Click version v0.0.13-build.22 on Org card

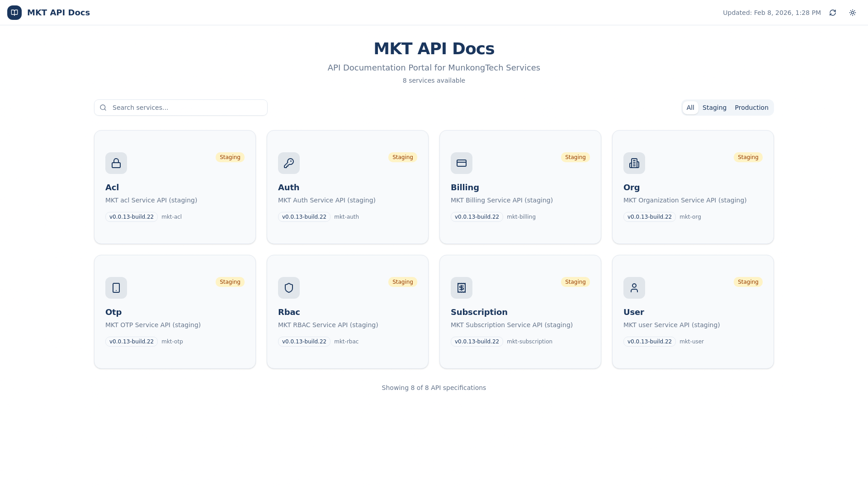[650, 217]
